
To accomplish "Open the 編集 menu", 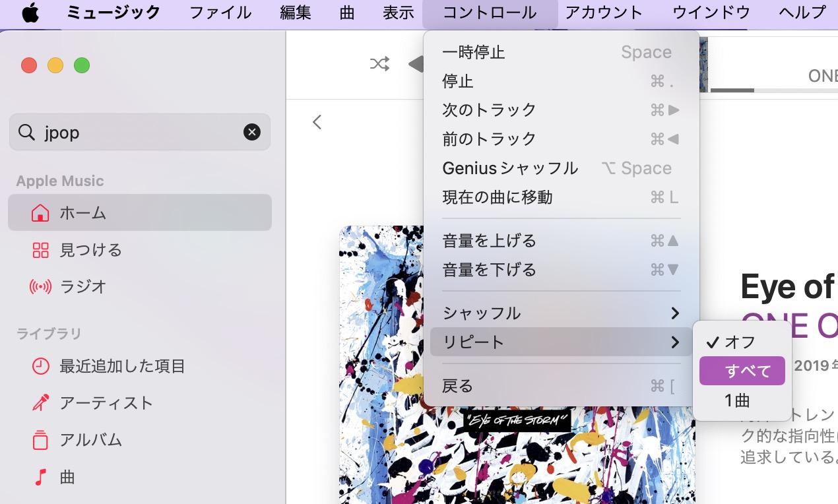I will [296, 13].
